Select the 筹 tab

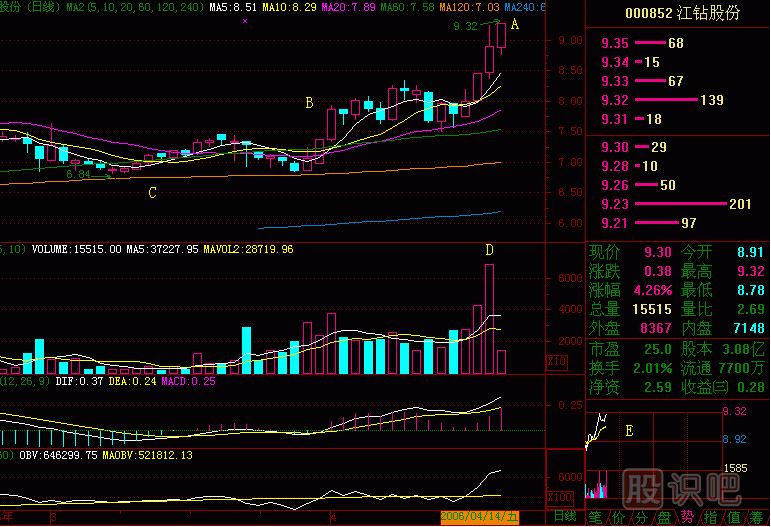tap(758, 517)
